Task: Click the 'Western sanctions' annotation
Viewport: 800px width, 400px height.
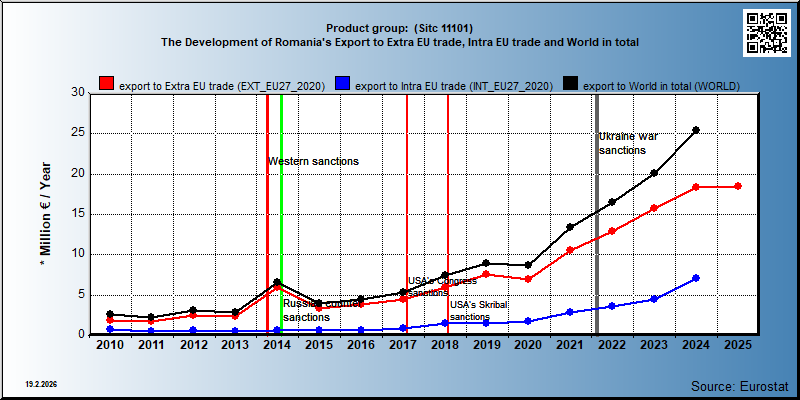Action: (x=313, y=161)
